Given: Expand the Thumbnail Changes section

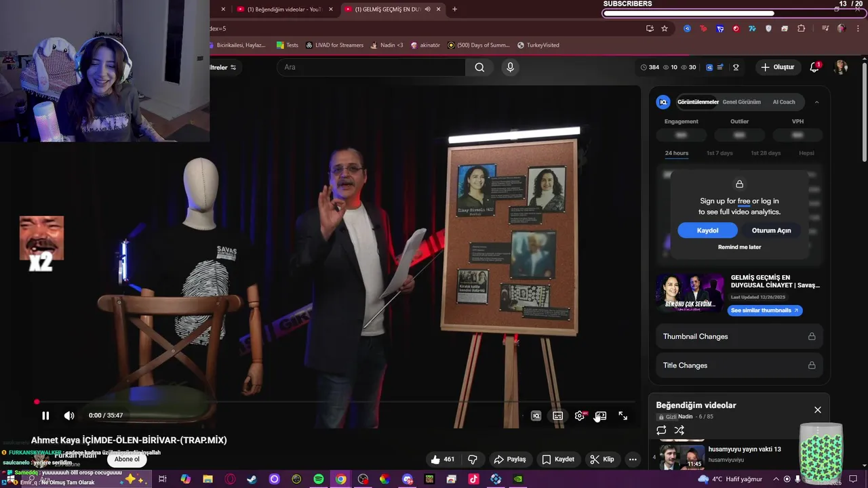Looking at the screenshot, I should (x=739, y=336).
